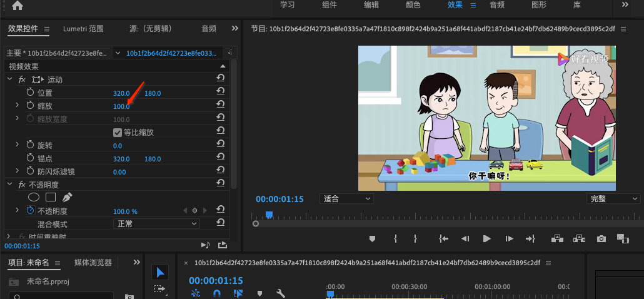The image size is (644, 299).
Task: Toggle animation stopwatch for 锚点
Action: point(31,158)
